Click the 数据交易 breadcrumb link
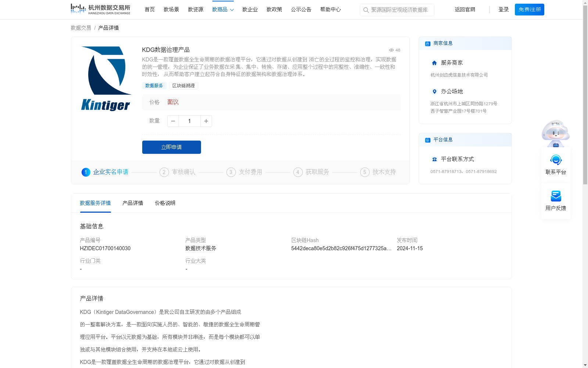This screenshot has height=368, width=588. (81, 28)
